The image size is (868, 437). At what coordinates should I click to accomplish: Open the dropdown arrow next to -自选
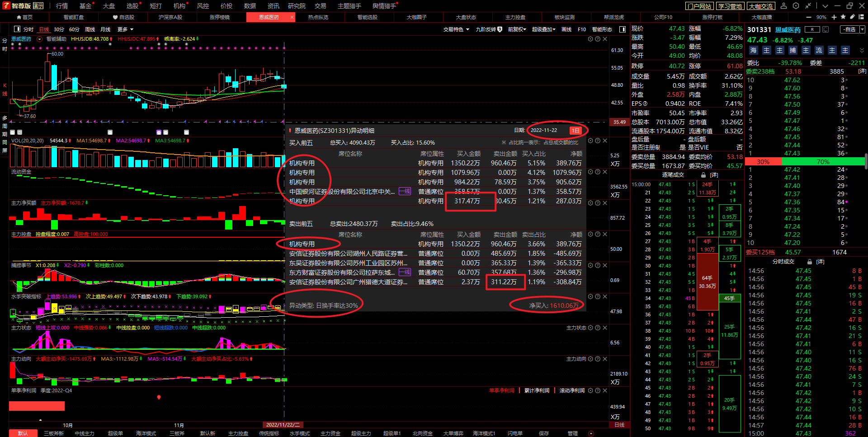(862, 29)
